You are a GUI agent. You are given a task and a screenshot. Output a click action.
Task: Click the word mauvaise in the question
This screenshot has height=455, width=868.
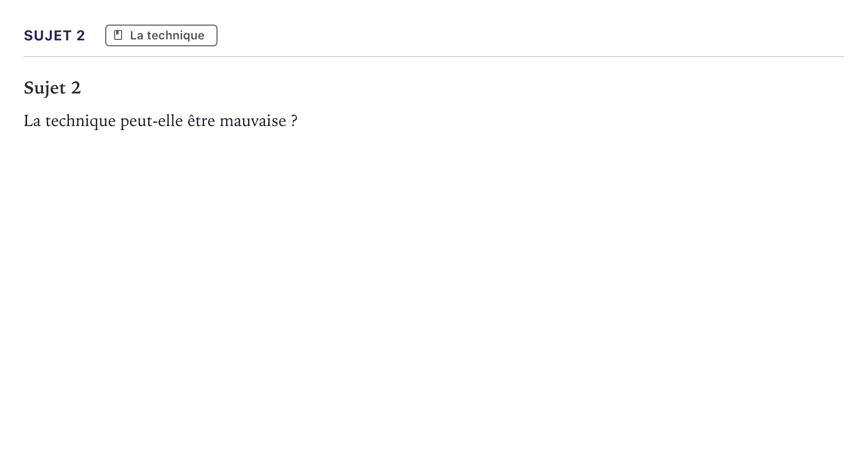coord(253,121)
